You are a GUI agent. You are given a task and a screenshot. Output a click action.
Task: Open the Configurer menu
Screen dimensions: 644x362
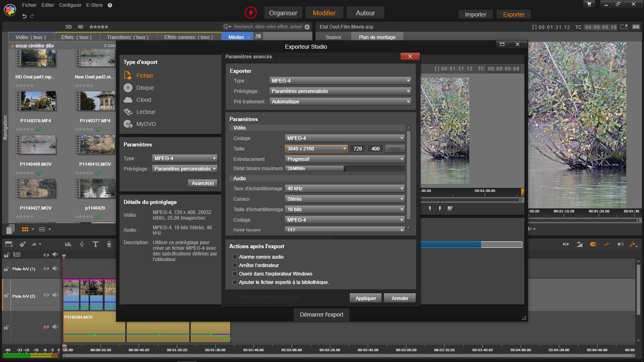(x=70, y=5)
